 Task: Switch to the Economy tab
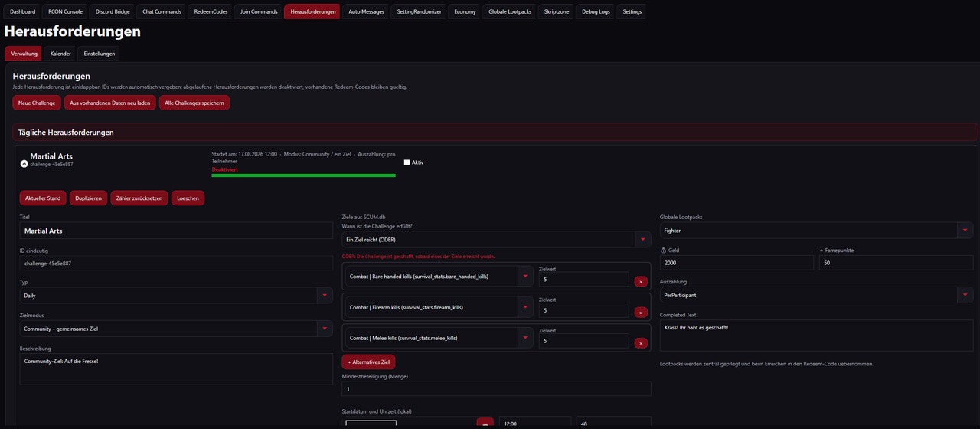(x=465, y=11)
